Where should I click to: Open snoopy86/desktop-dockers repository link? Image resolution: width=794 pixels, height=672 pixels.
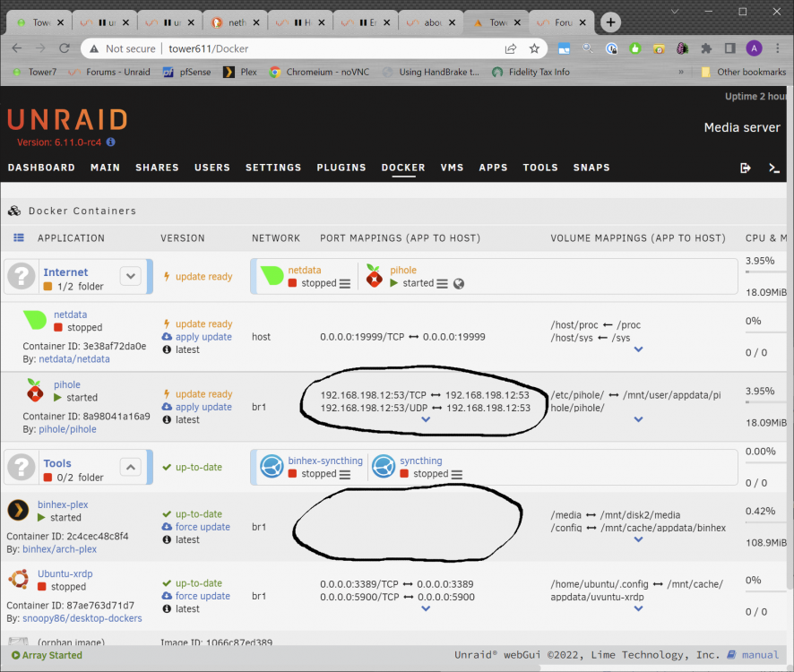pyautogui.click(x=82, y=618)
